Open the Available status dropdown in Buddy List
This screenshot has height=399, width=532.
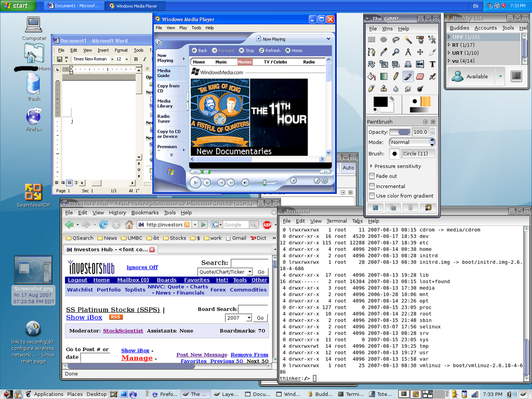coord(500,76)
